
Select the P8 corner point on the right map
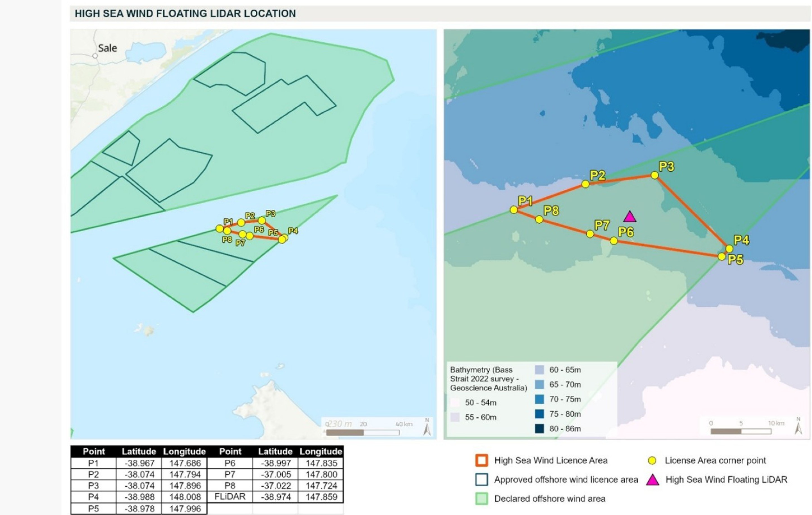(539, 220)
